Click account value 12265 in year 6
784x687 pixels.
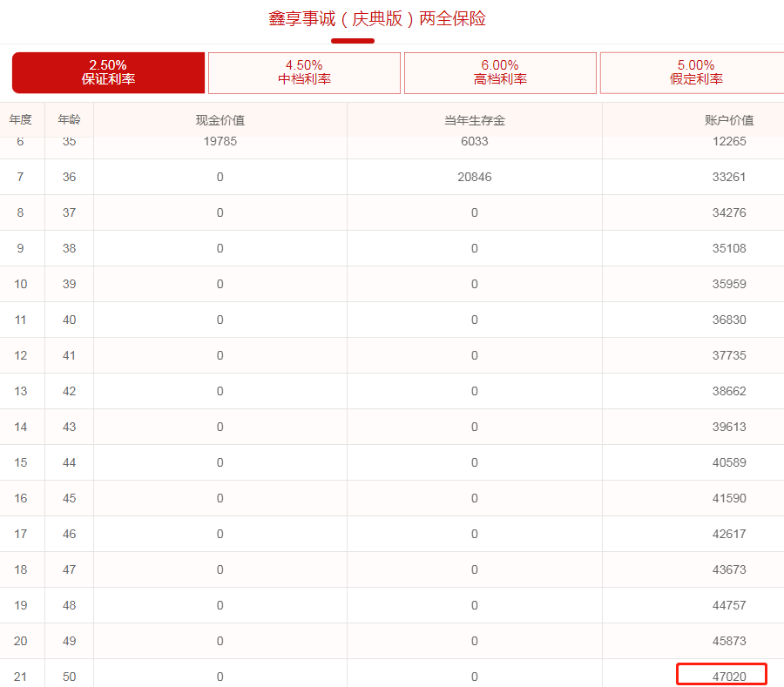pos(729,142)
